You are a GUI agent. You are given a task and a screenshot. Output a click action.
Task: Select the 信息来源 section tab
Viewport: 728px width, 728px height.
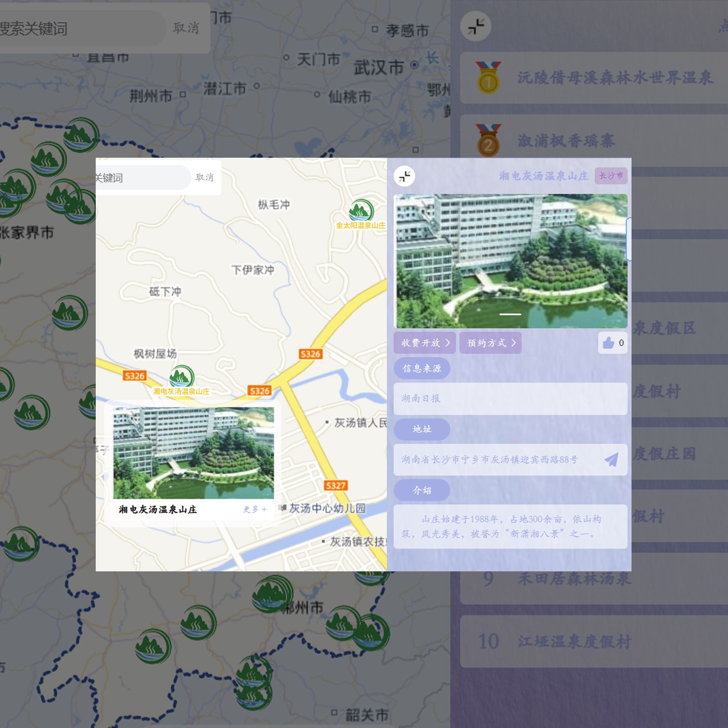422,368
